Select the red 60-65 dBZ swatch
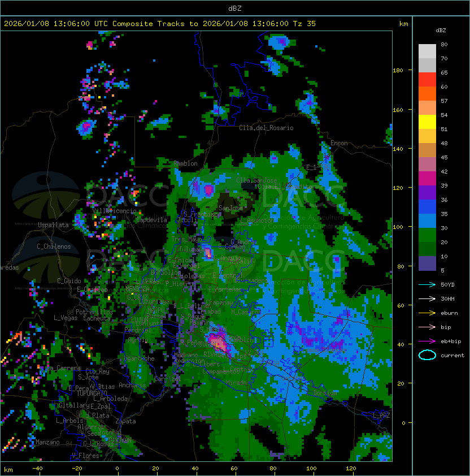 [427, 80]
